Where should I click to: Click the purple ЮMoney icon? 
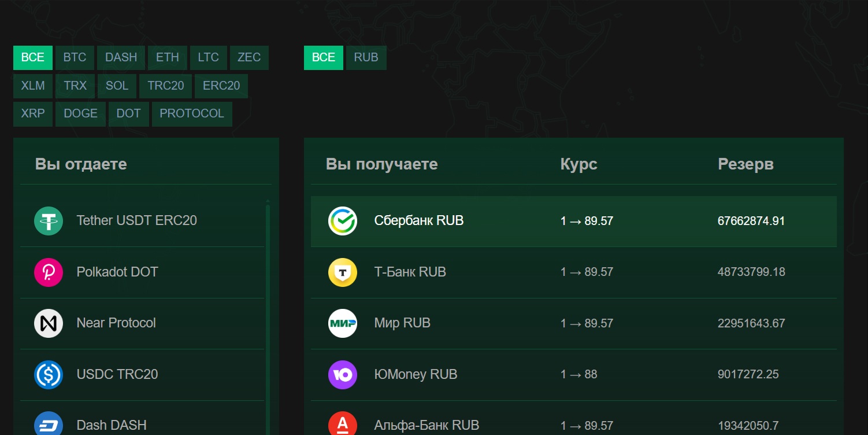343,374
